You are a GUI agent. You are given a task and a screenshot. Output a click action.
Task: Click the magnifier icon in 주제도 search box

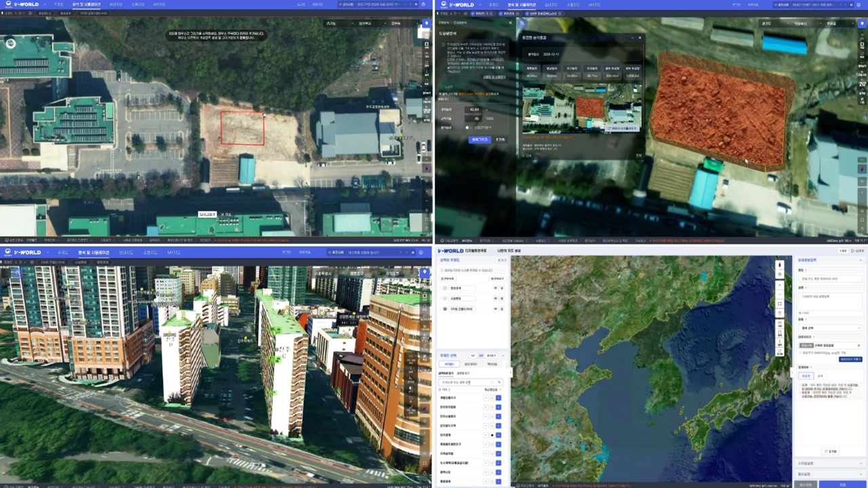pos(499,382)
